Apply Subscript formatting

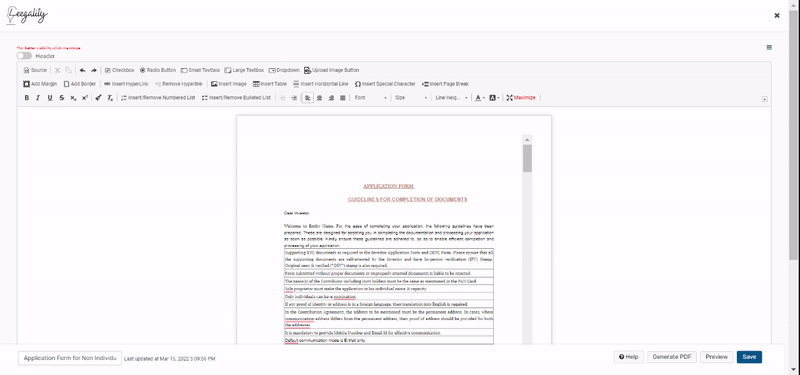(73, 97)
